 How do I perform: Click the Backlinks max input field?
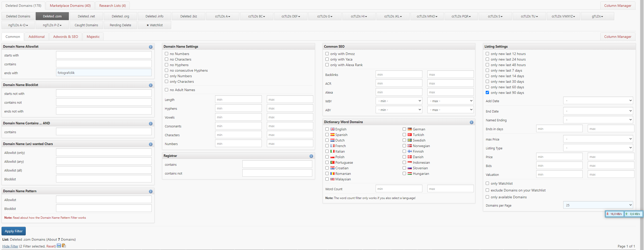(451, 74)
